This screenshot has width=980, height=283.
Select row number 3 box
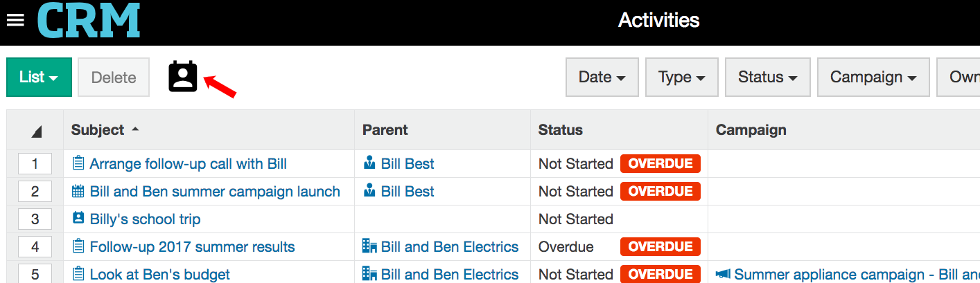(x=35, y=219)
